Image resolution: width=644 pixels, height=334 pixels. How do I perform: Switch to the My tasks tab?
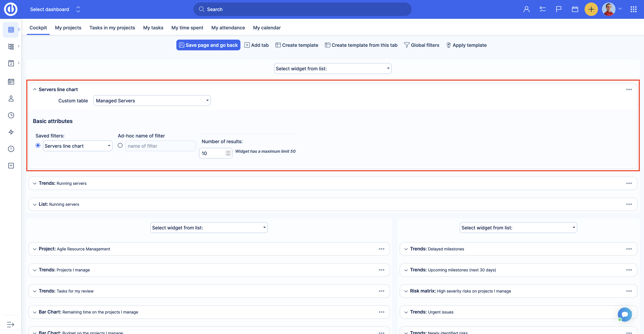[153, 28]
